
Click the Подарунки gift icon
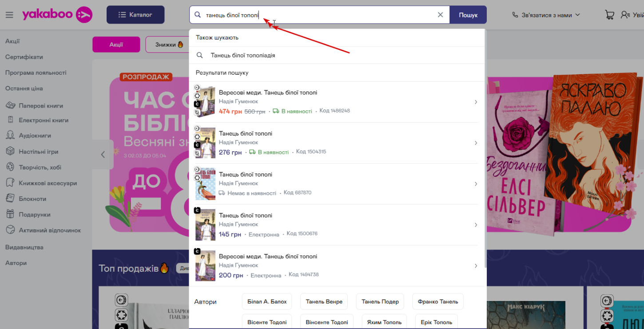(10, 214)
